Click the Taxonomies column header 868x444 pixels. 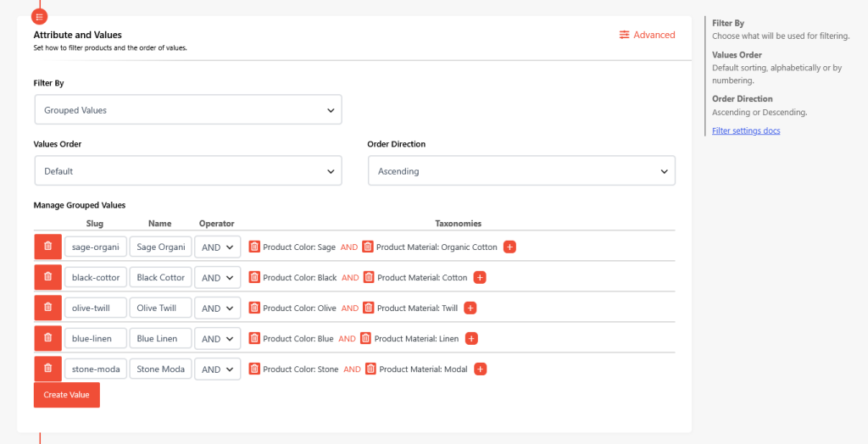point(458,224)
